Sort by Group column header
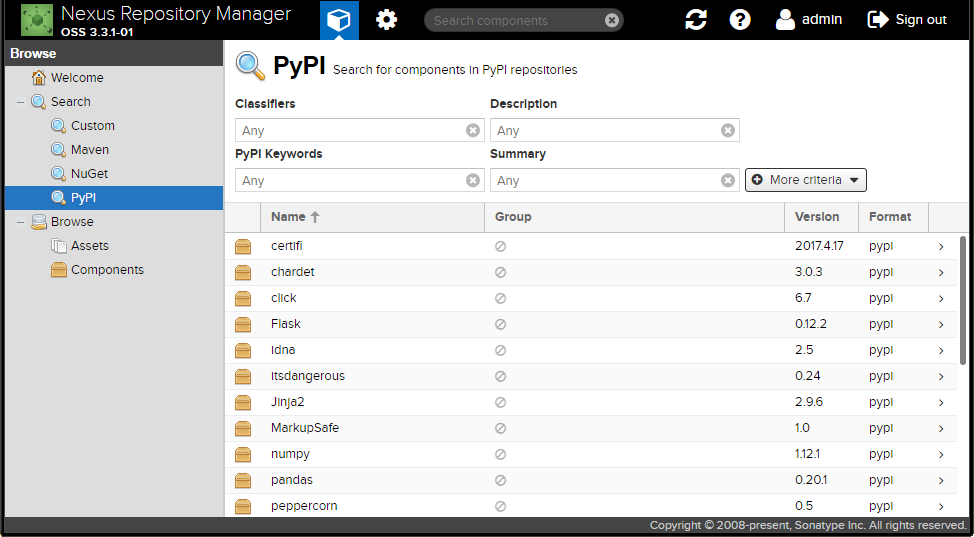Screen dimensions: 974x537 click(x=634, y=217)
